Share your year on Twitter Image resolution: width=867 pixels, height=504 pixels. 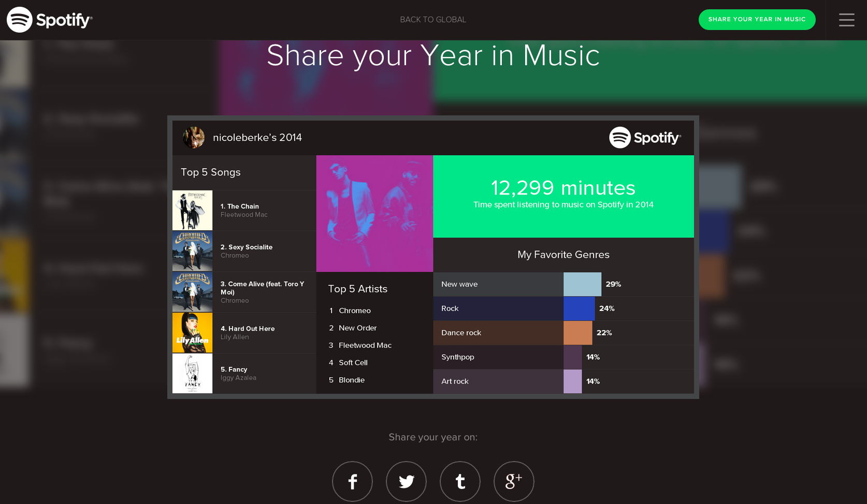point(406,481)
